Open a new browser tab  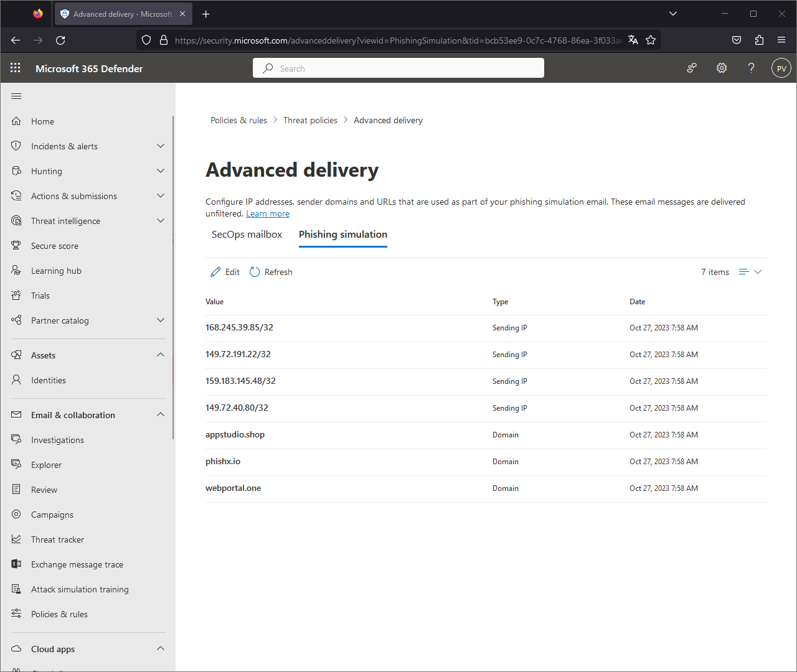click(x=206, y=14)
